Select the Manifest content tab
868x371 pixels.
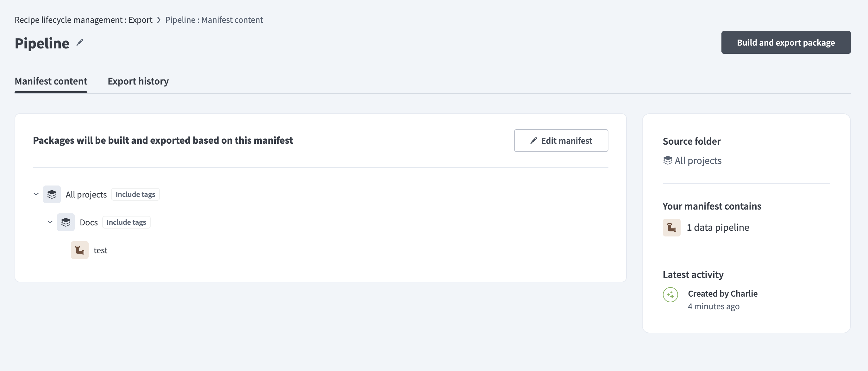pos(51,81)
